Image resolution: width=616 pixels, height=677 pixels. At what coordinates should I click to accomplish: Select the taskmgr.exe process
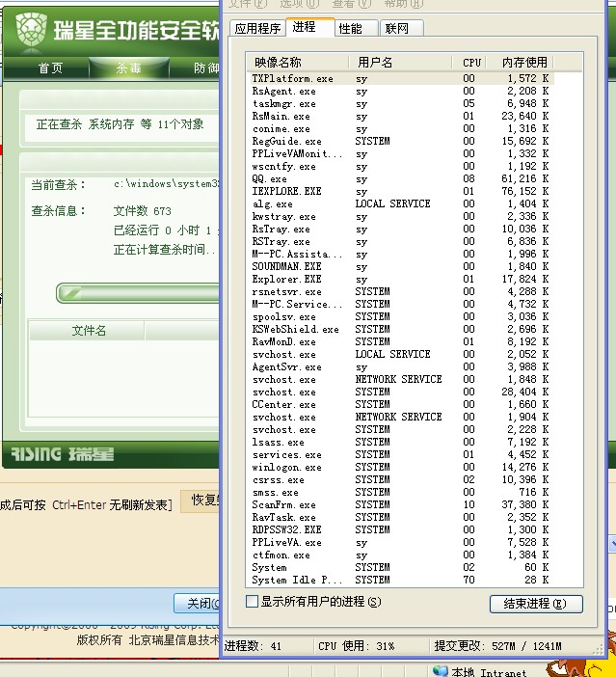pyautogui.click(x=400, y=103)
